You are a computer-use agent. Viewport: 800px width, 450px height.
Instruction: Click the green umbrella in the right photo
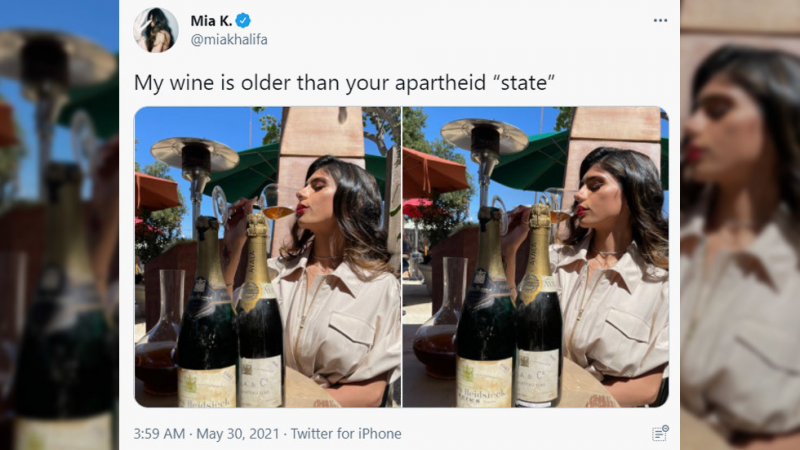(x=531, y=161)
